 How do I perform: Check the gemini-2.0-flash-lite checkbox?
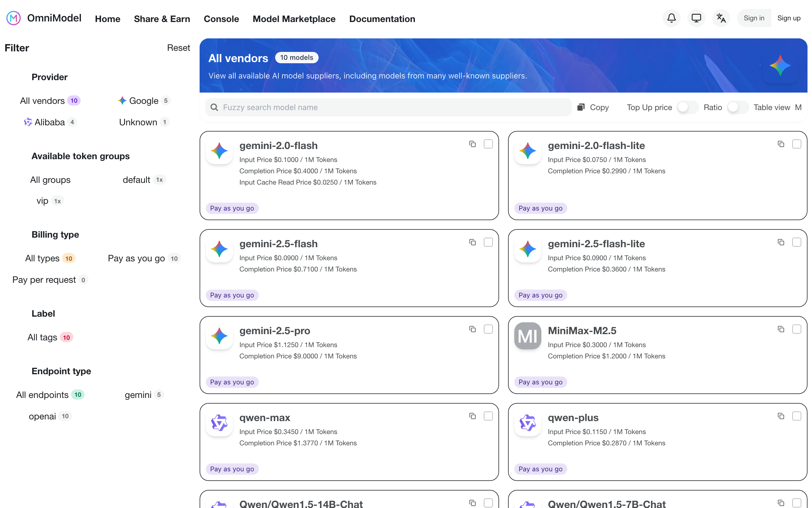(x=796, y=144)
